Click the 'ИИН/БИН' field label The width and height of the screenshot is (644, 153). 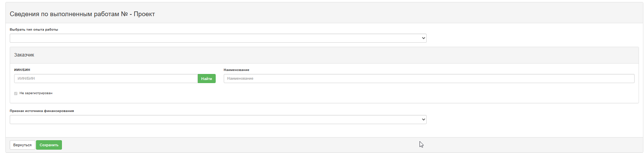click(22, 70)
